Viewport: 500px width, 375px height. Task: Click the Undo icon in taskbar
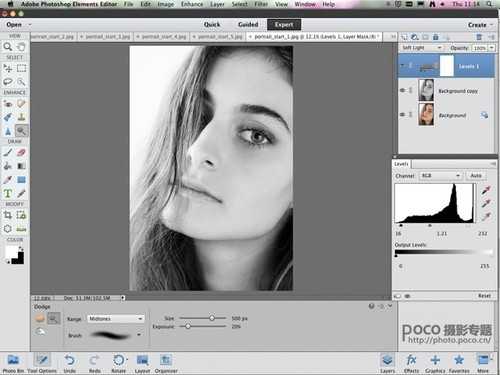point(69,363)
